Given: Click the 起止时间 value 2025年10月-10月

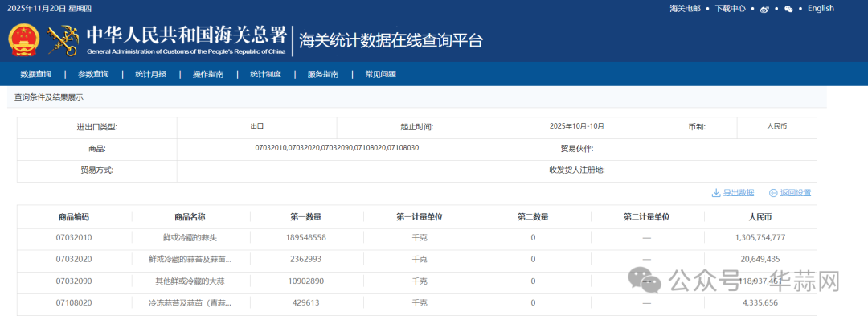Looking at the screenshot, I should pos(576,126).
